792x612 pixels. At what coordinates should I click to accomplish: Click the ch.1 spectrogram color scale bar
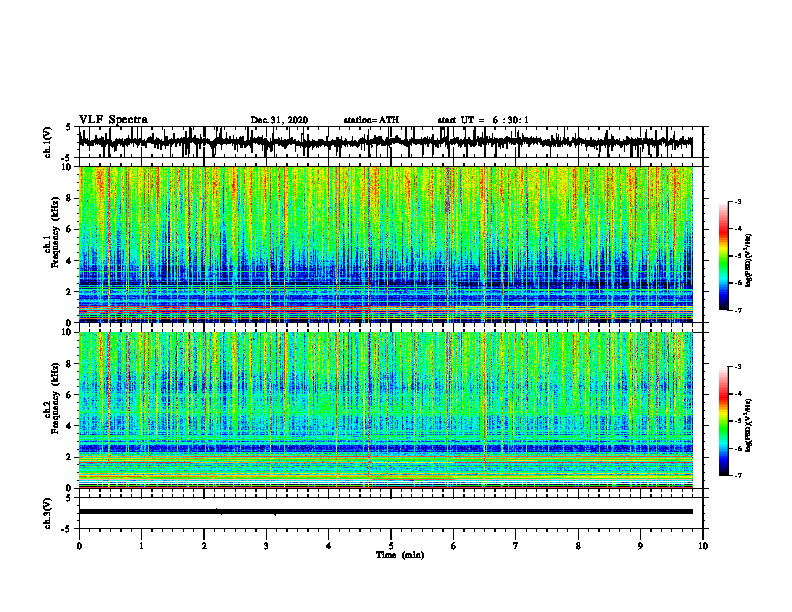point(723,256)
